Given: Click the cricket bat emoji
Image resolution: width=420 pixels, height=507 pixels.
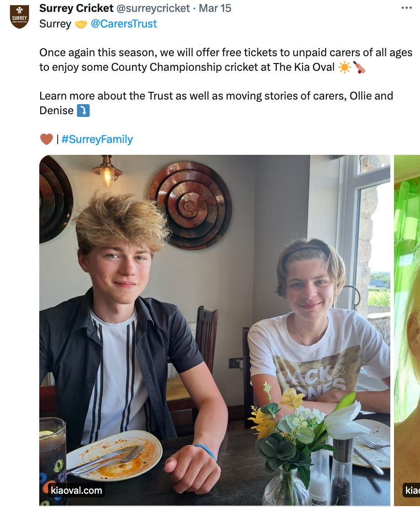Looking at the screenshot, I should point(359,67).
